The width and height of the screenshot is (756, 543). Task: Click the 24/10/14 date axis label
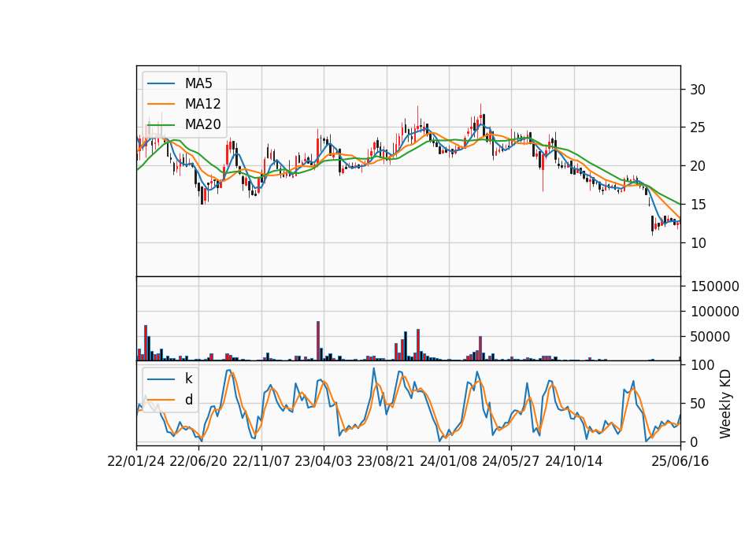pos(574,461)
